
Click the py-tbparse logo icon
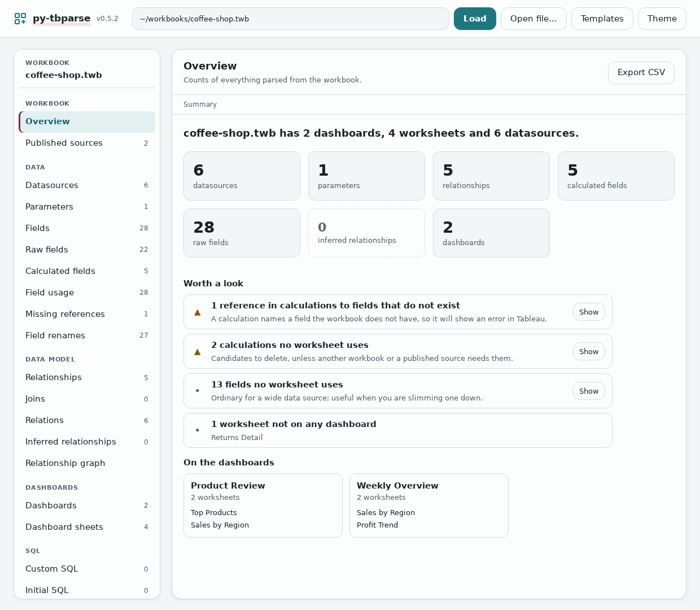(x=20, y=19)
